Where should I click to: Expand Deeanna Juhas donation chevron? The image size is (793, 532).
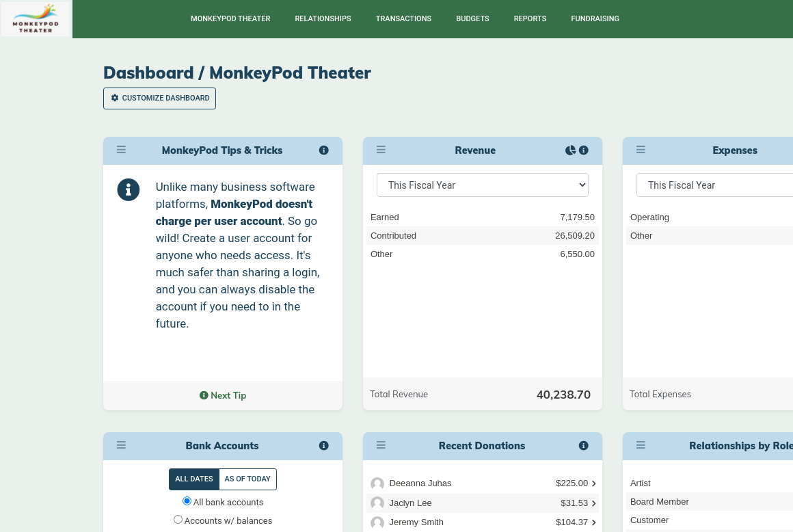[594, 483]
